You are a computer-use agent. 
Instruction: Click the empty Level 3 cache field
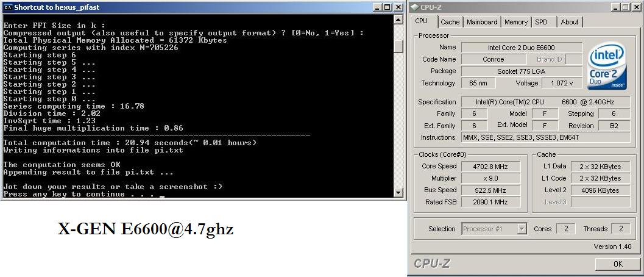(601, 202)
